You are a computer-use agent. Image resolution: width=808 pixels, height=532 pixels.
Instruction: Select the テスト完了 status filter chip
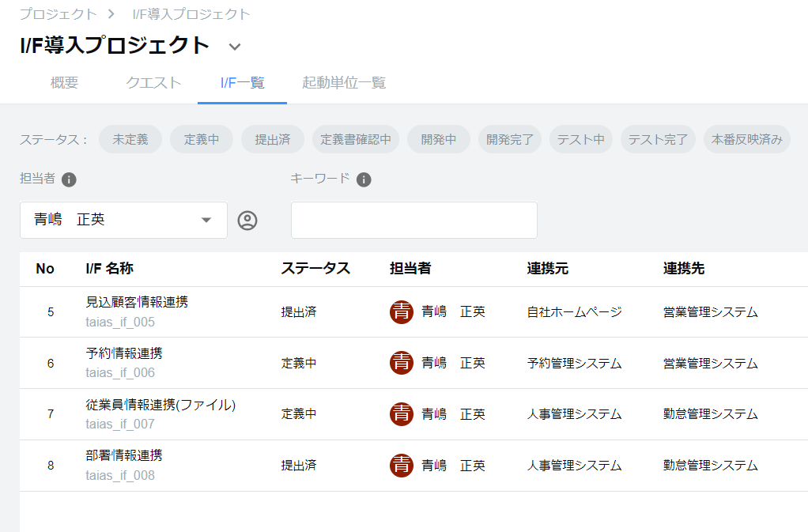[658, 140]
